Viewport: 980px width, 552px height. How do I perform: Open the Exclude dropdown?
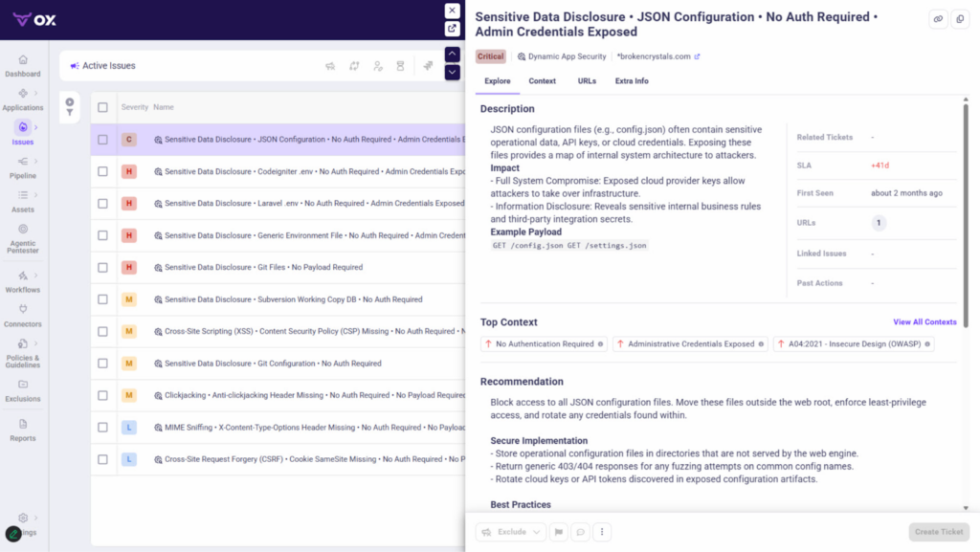511,532
